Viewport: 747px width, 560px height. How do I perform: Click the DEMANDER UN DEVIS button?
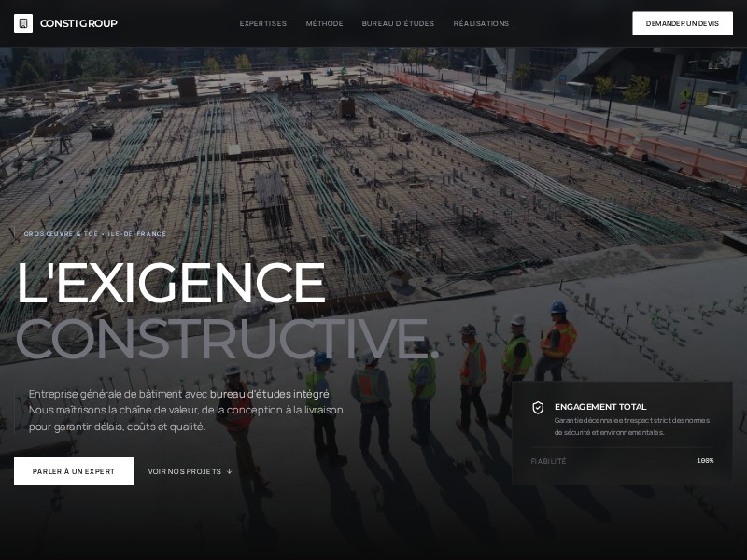[682, 23]
